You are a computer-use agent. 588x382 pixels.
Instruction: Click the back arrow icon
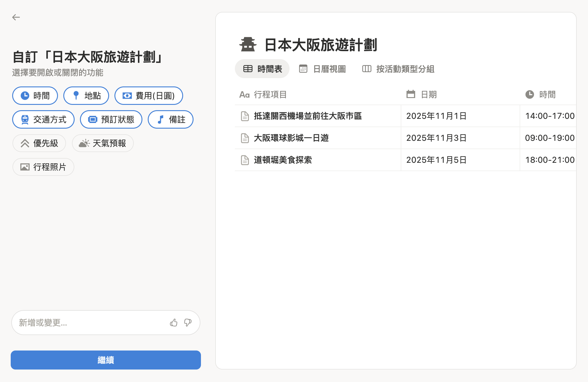coord(16,17)
